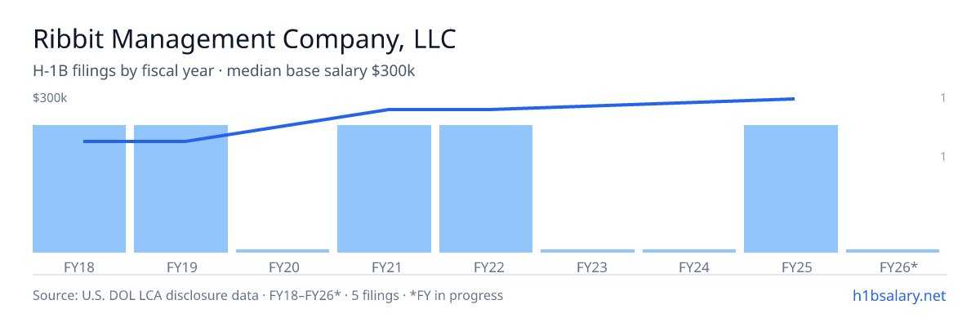Click the FY19 filings bar
Screen dimensions: 980x327
click(x=180, y=189)
